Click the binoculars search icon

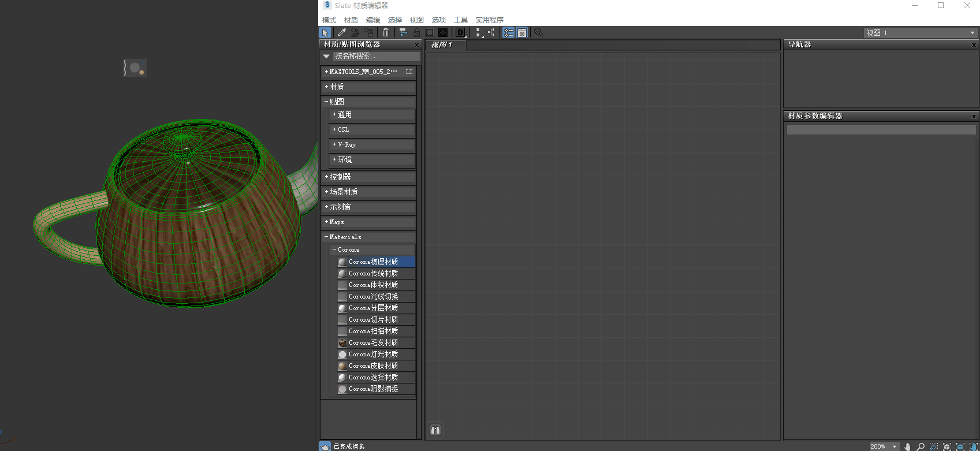[x=435, y=430]
